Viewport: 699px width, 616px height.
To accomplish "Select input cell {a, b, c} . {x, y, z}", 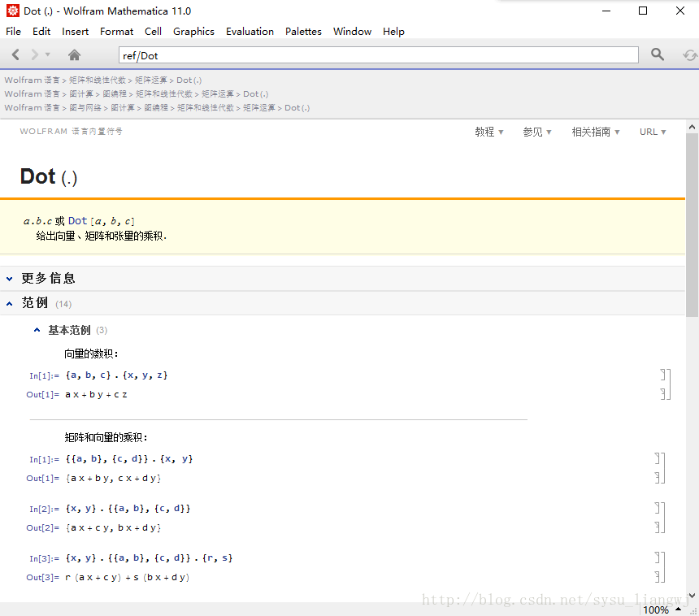I will 116,375.
